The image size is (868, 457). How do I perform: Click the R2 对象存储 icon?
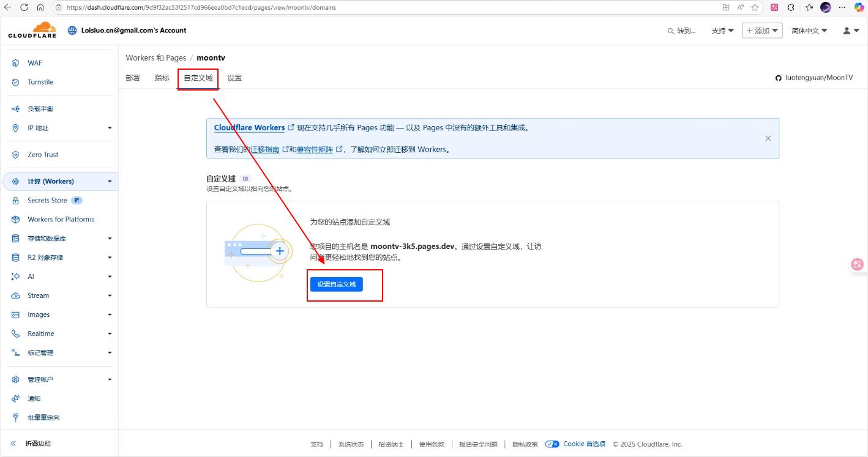pos(15,258)
